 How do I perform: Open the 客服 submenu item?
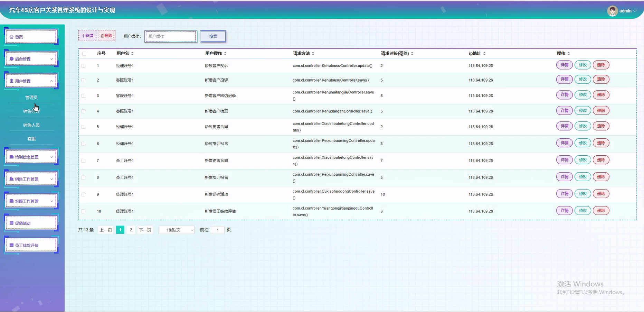[x=31, y=139]
